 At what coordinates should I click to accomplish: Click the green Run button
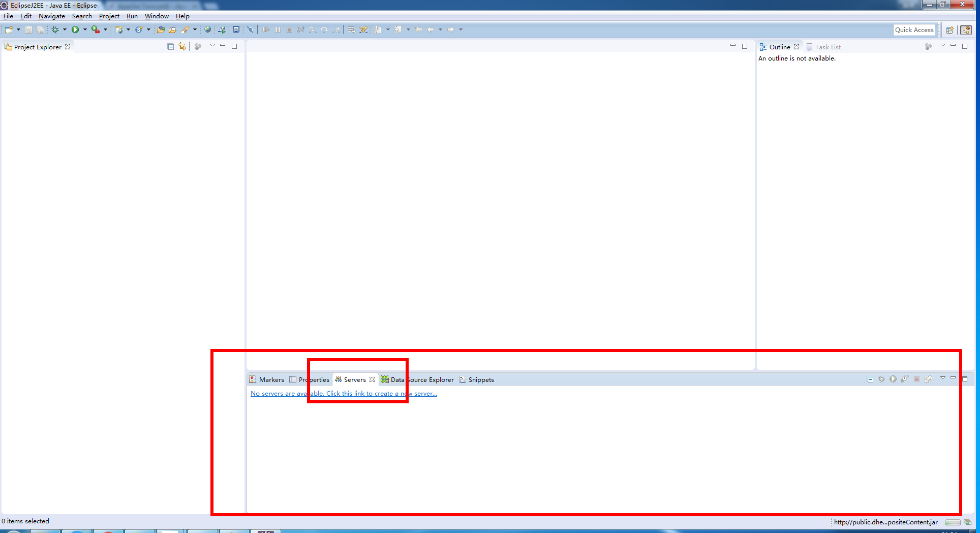(x=75, y=29)
